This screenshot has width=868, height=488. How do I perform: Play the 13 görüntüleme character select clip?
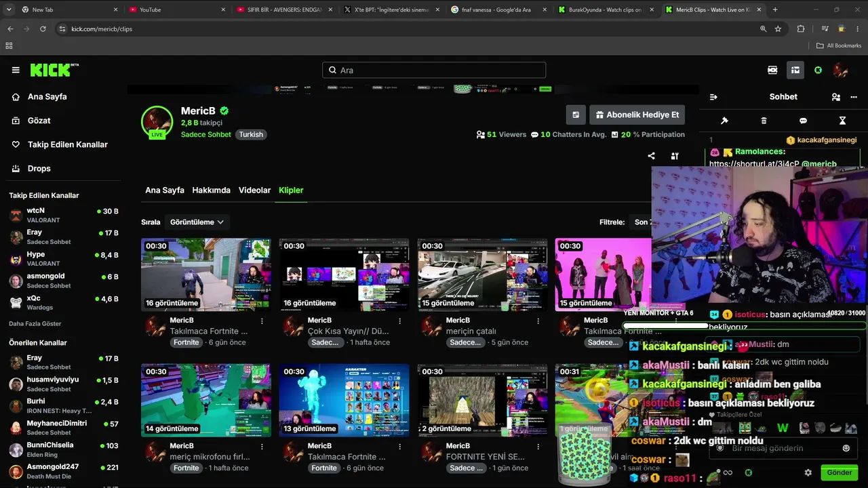[x=344, y=400]
